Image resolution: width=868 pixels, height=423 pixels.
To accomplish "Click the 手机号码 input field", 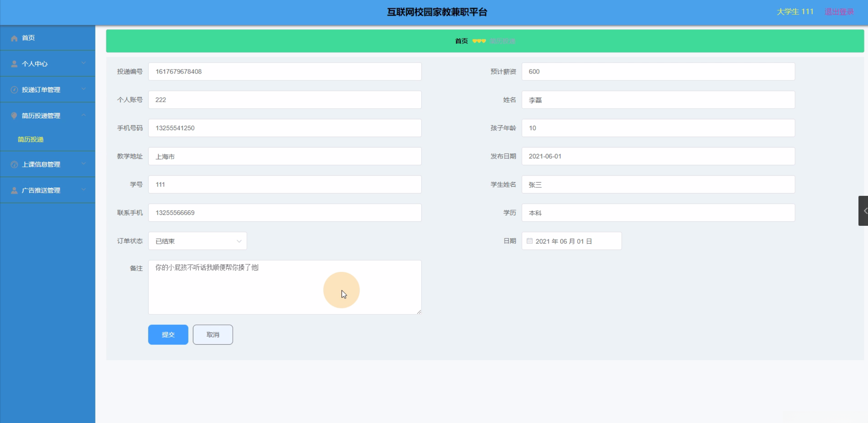I will point(285,128).
